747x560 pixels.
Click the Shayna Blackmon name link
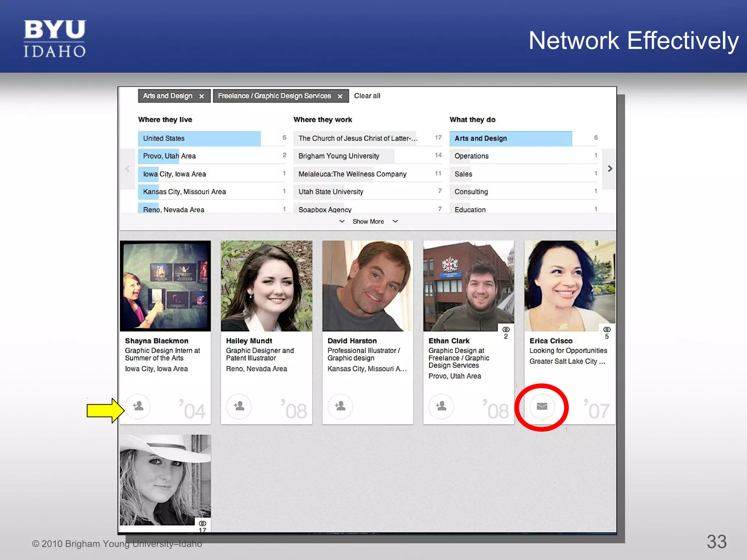[x=157, y=341]
